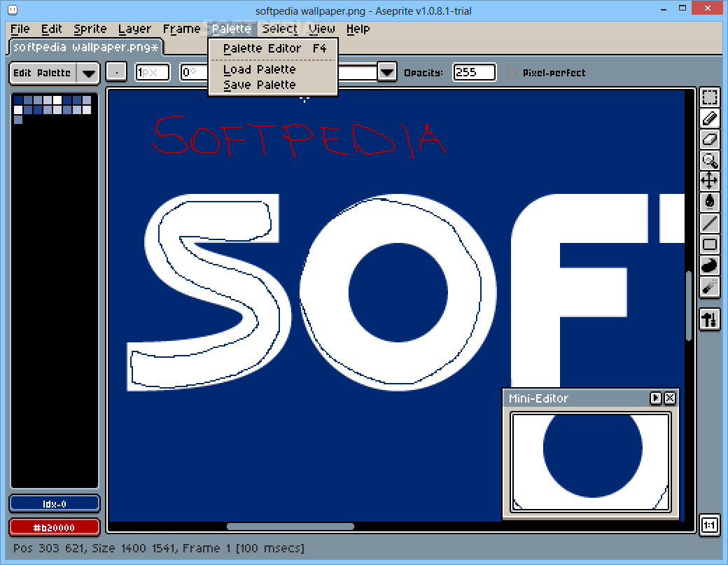The image size is (728, 565).
Task: Select the Move tool
Action: point(709,181)
